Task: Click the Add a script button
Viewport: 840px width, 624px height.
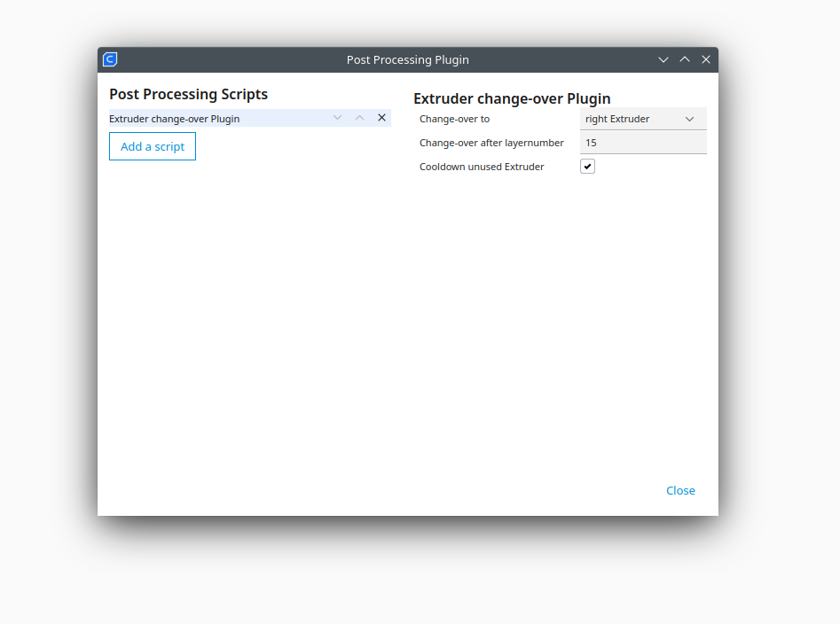Action: pos(152,145)
